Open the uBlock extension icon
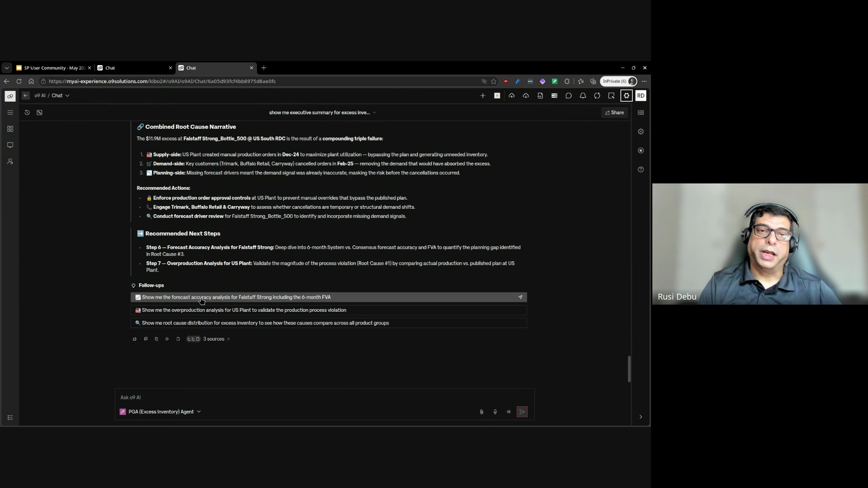Screen dimensions: 868x488 pos(506,81)
